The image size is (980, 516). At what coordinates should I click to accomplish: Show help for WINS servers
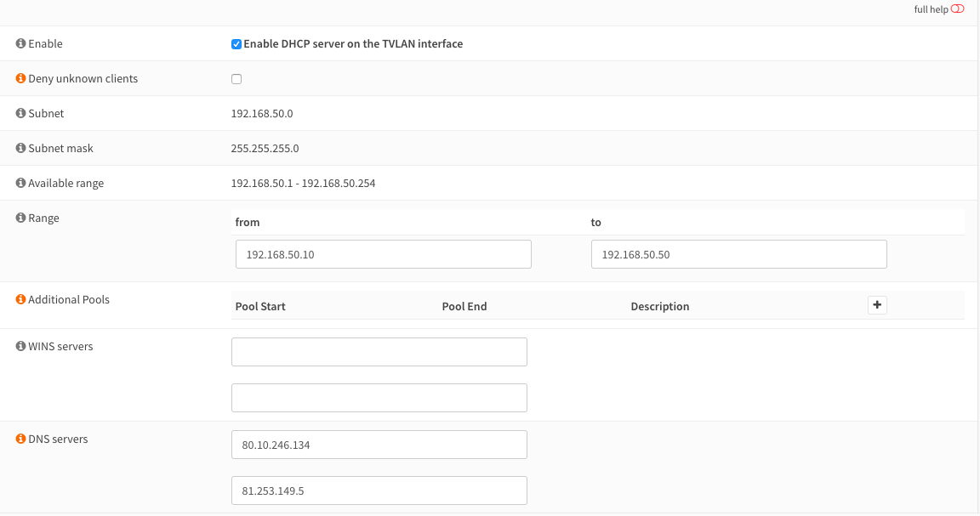[20, 346]
